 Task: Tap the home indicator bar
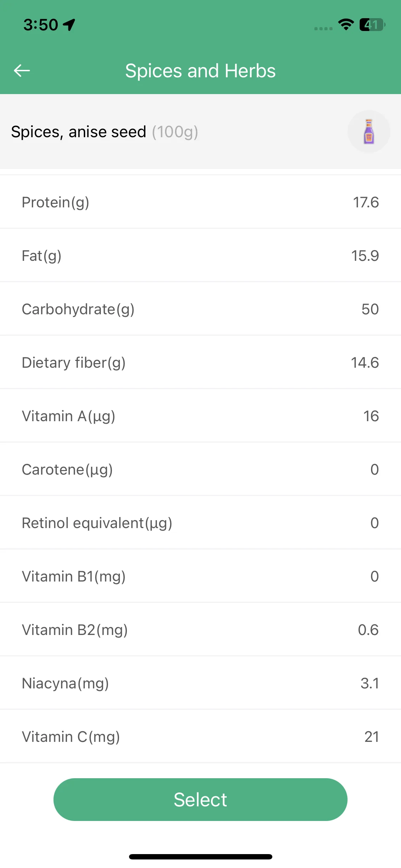pos(200,857)
